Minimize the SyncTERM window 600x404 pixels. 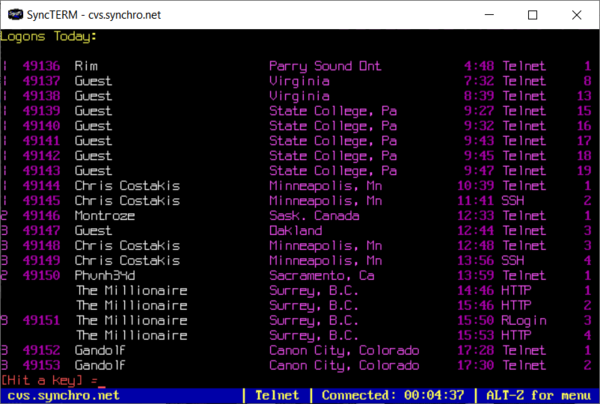coord(489,15)
